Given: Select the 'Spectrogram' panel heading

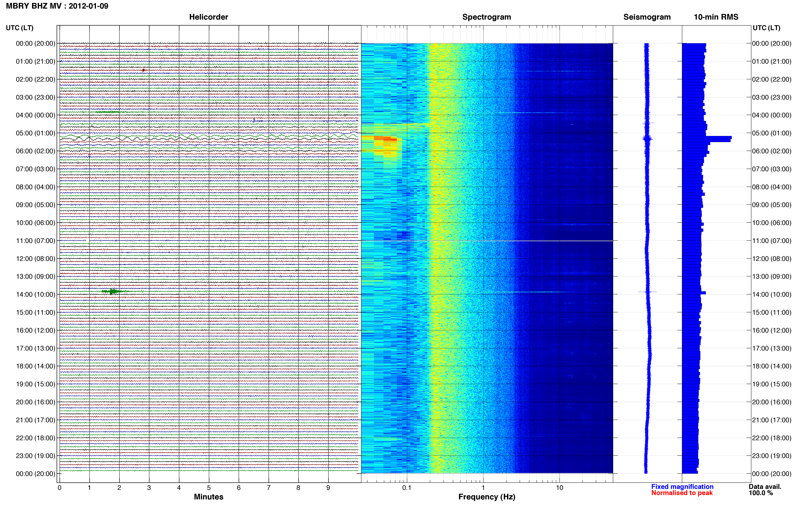Looking at the screenshot, I should pos(487,17).
